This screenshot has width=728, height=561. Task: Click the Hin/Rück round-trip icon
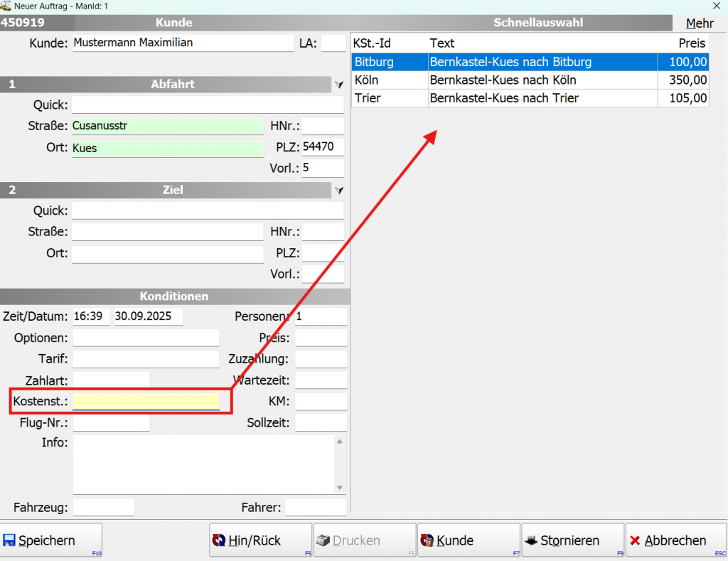(x=219, y=541)
